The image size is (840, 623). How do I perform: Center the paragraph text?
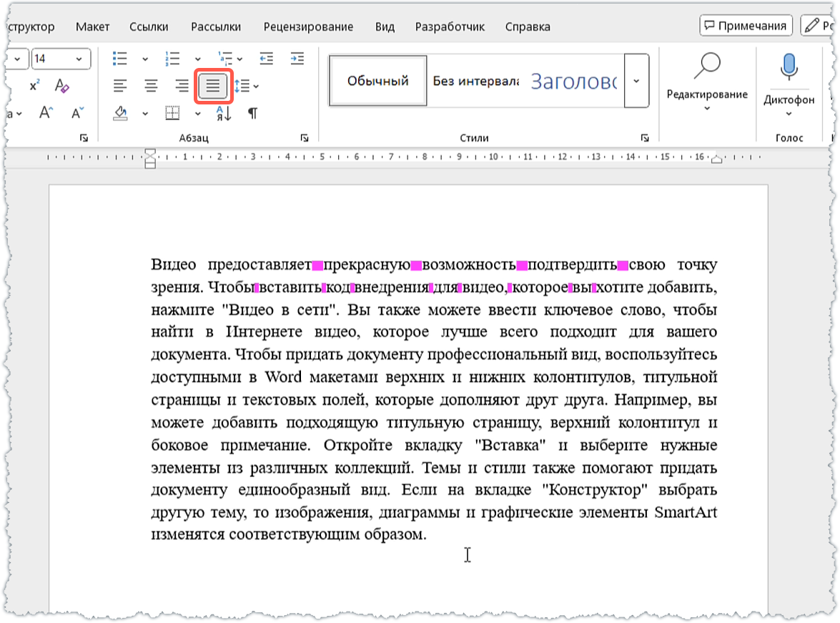[x=151, y=86]
